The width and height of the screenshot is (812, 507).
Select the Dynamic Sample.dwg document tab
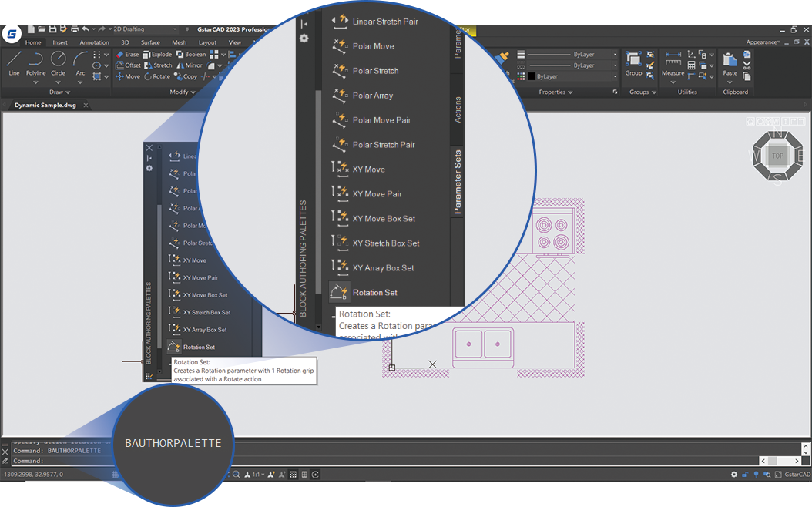coord(45,105)
